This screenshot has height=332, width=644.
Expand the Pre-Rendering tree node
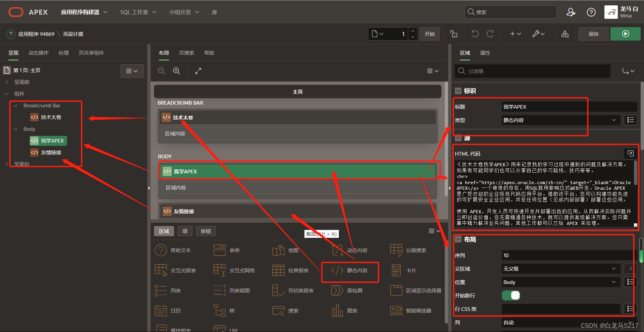click(6, 82)
